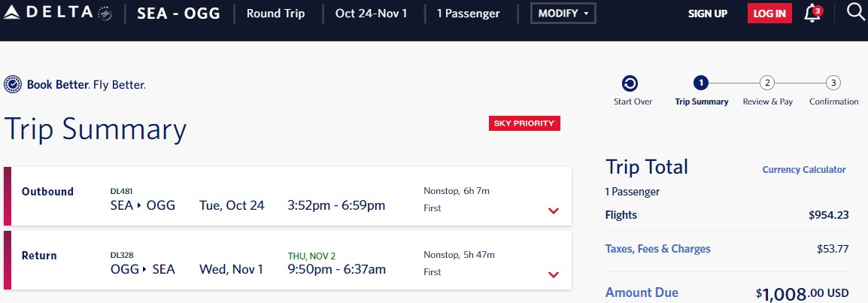This screenshot has width=868, height=303.
Task: Click the Sky Priority red badge
Action: [524, 123]
